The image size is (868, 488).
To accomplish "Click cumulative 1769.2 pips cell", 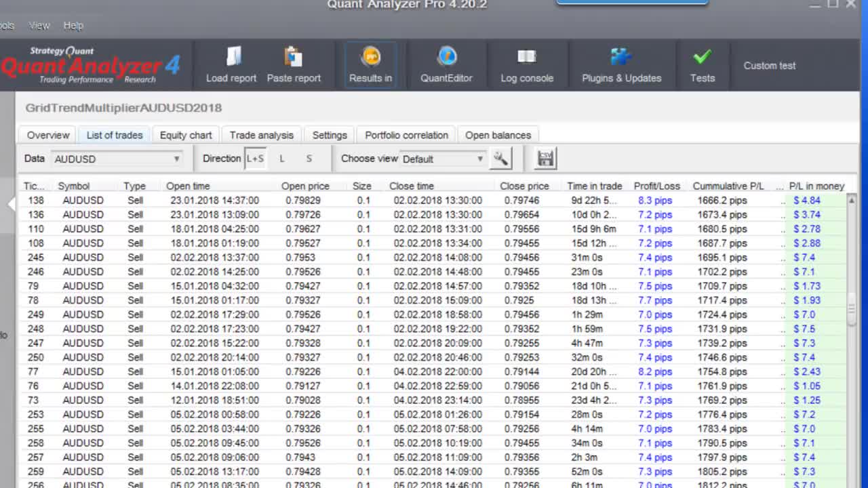I will coord(722,400).
